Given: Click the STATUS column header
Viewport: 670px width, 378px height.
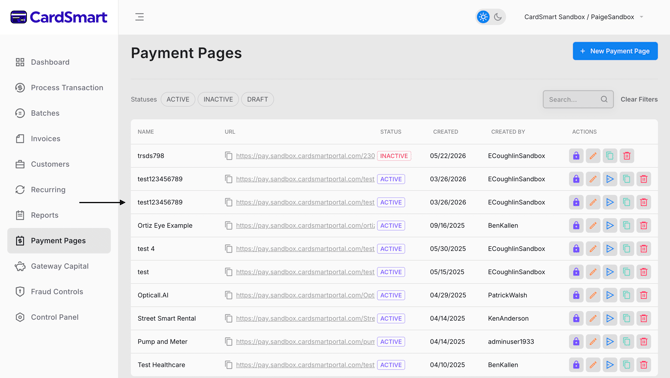Looking at the screenshot, I should click(x=391, y=132).
